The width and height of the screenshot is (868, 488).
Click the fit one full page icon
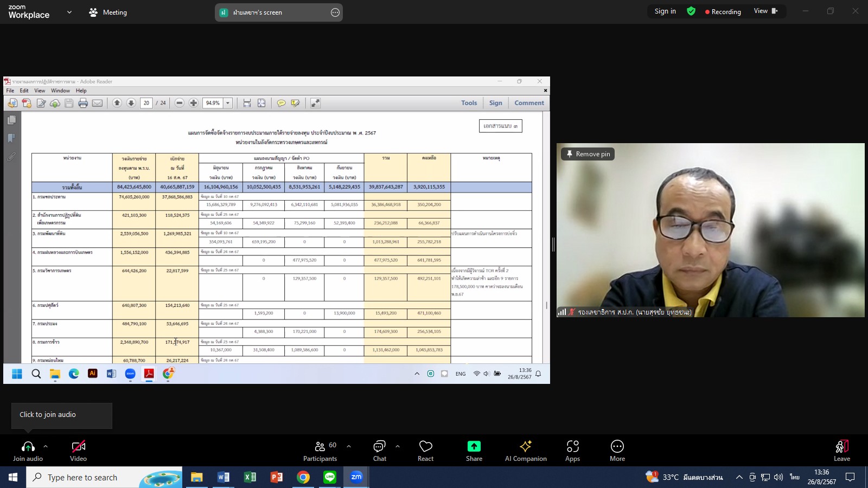(x=261, y=103)
